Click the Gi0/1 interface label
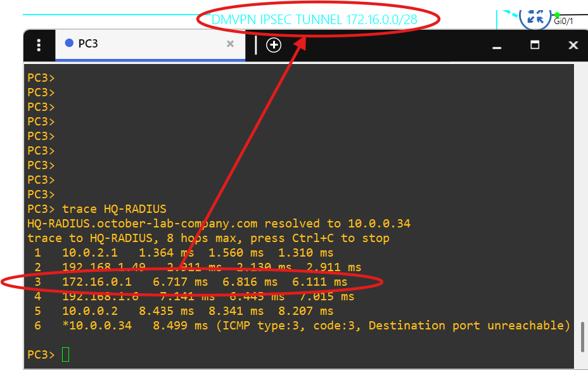 [564, 22]
